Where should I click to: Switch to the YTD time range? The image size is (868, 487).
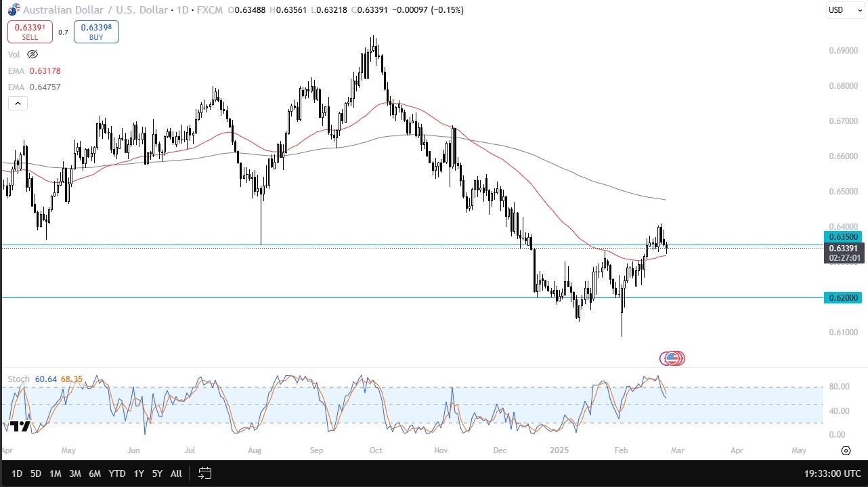click(116, 473)
